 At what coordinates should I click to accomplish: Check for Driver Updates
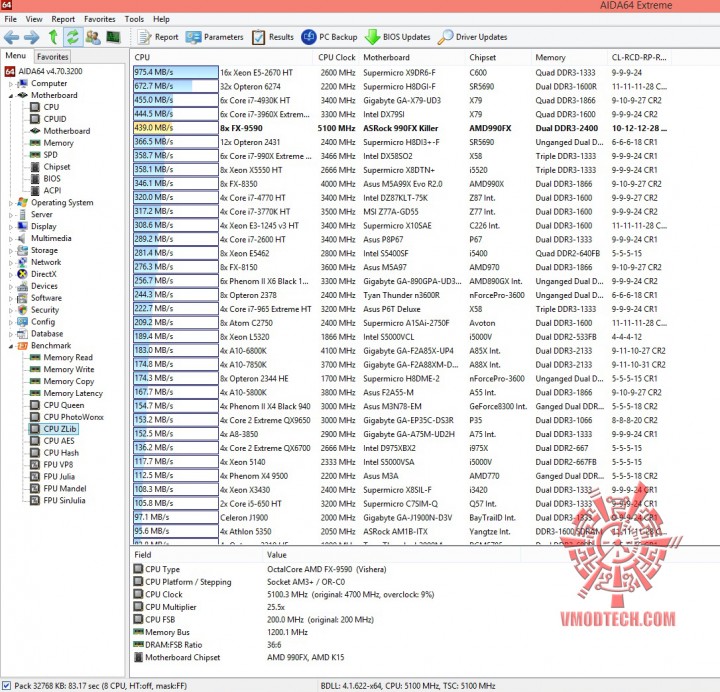pyautogui.click(x=472, y=37)
